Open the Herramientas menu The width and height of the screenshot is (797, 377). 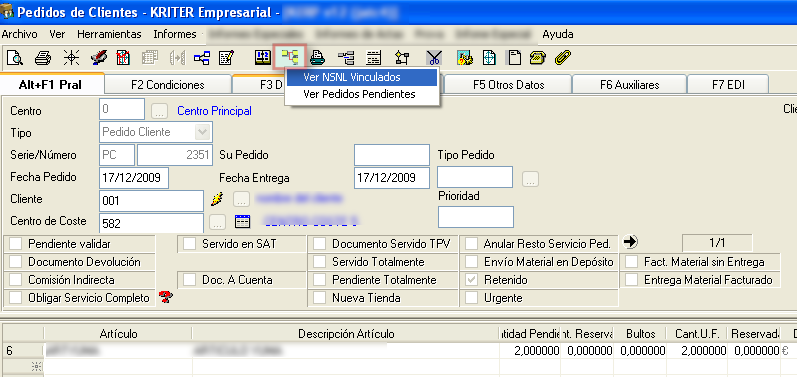109,34
